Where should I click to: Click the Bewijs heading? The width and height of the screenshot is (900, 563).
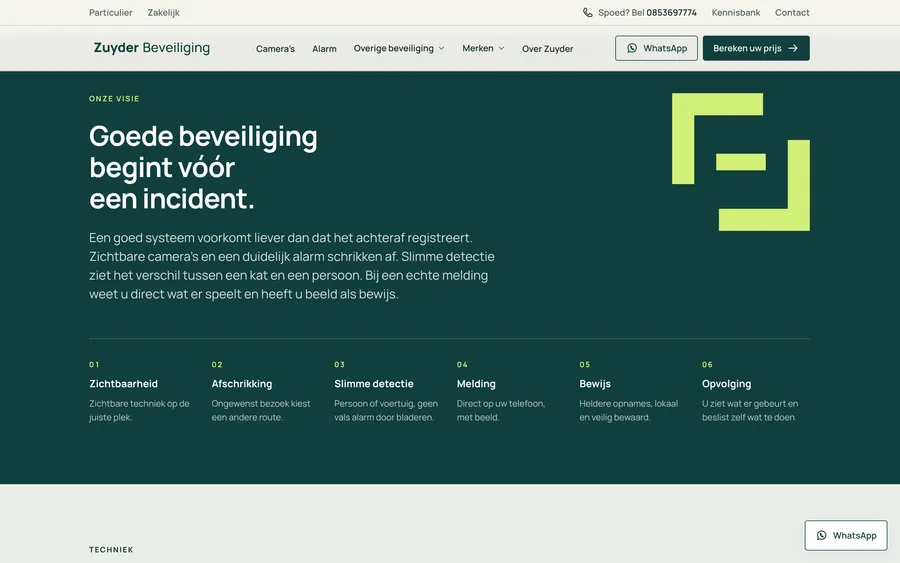click(x=595, y=384)
